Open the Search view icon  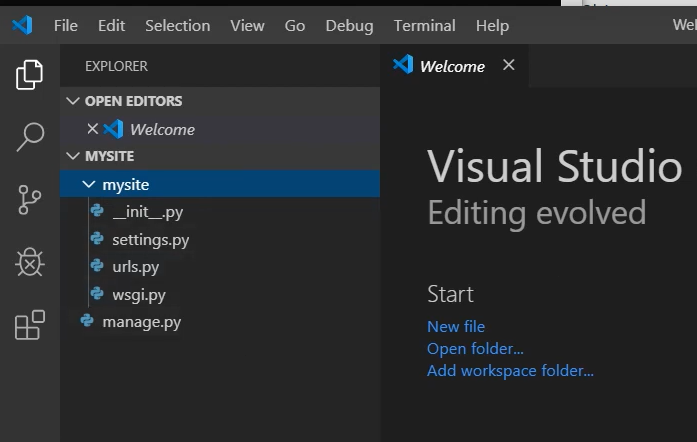pos(30,137)
